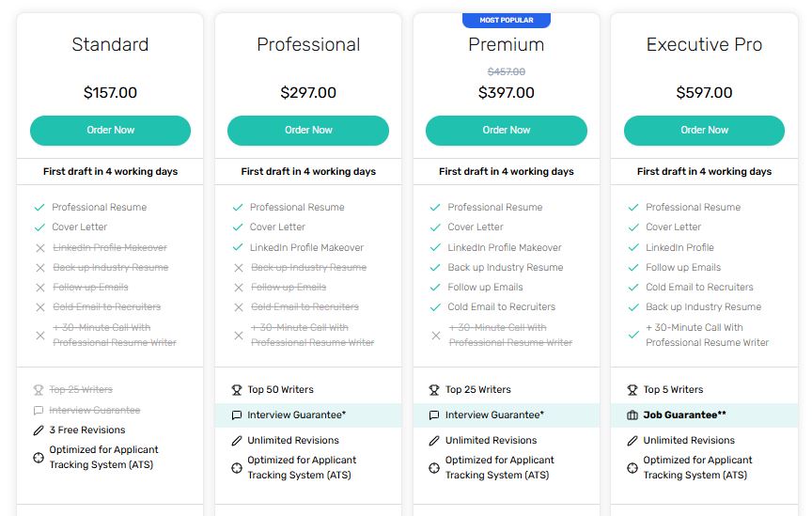Click the pencil icon next to 3 Free Revisions
The height and width of the screenshot is (516, 812).
click(39, 430)
